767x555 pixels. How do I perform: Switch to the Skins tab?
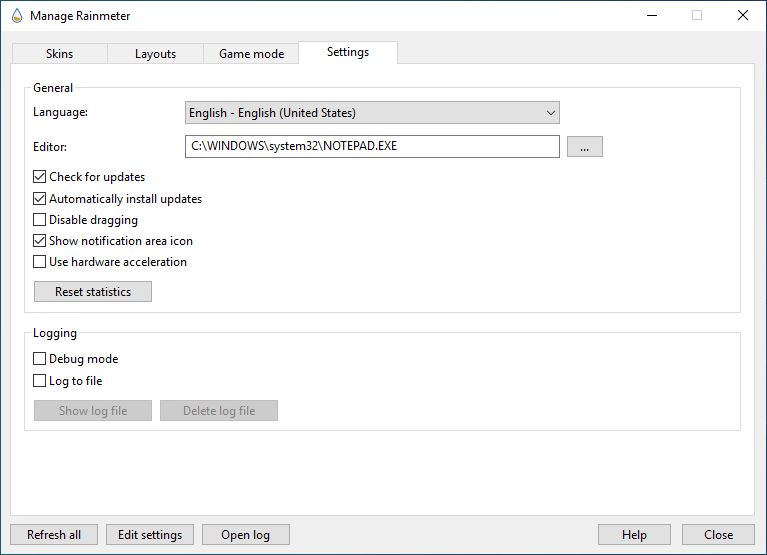(x=60, y=54)
